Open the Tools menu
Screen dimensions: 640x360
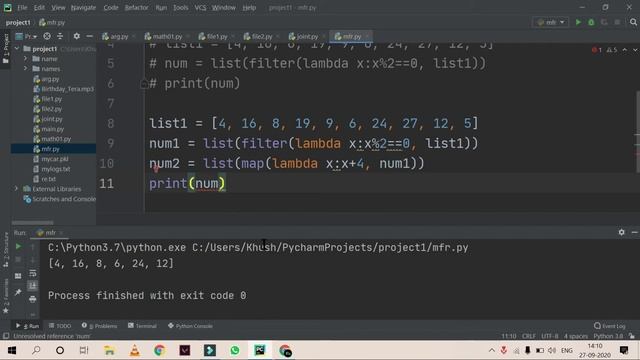180,8
